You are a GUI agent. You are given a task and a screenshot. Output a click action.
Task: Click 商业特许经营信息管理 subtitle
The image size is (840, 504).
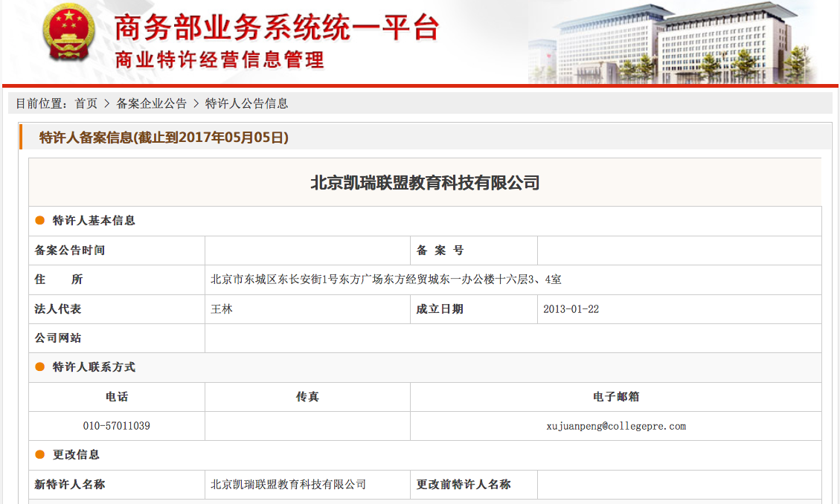[219, 59]
